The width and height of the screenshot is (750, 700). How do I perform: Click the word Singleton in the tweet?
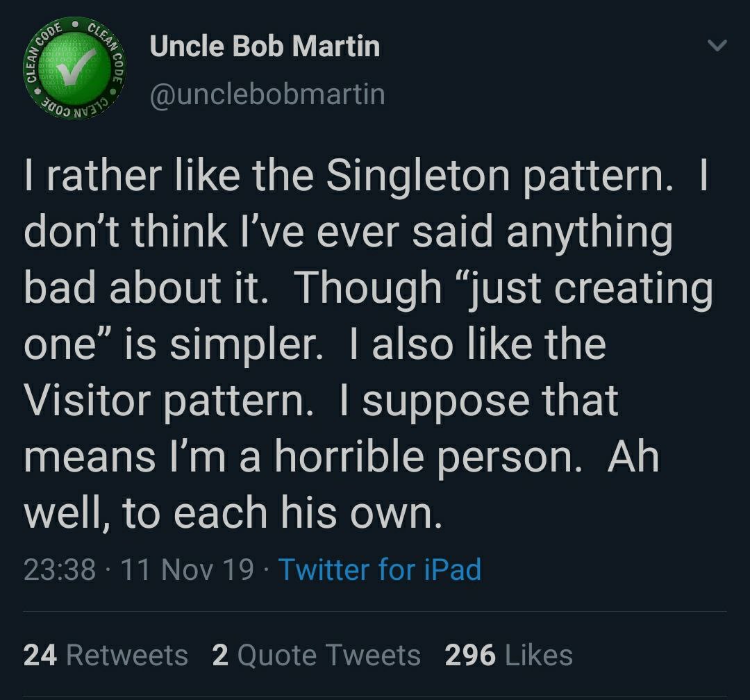coord(417,176)
